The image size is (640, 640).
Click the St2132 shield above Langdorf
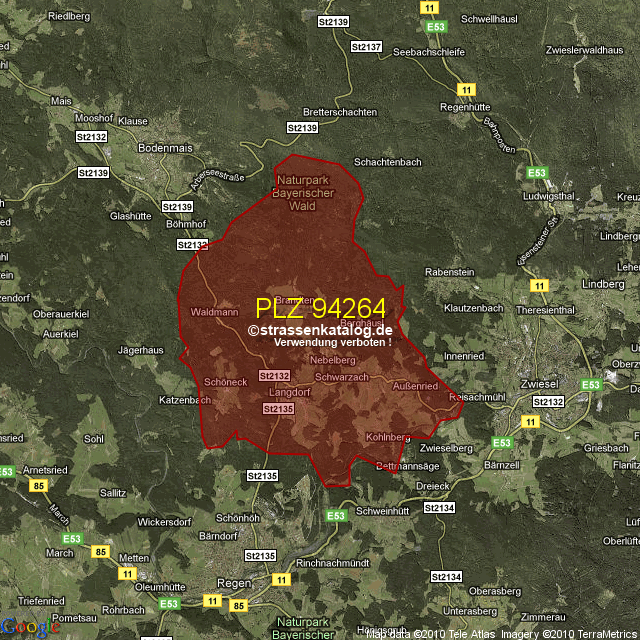pyautogui.click(x=273, y=376)
